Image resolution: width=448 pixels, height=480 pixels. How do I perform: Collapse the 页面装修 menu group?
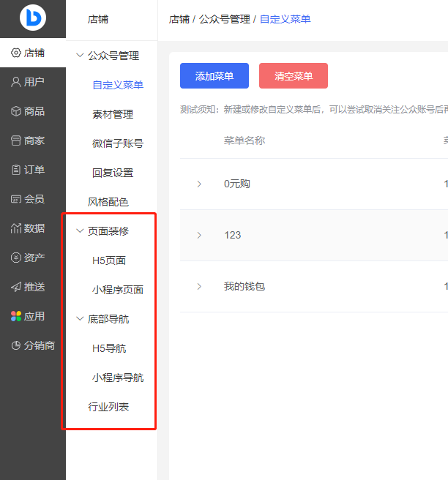(80, 231)
